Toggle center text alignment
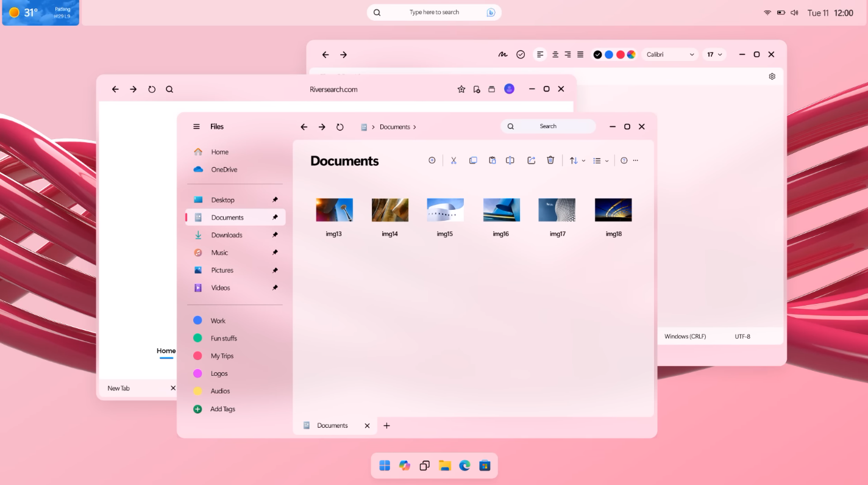The image size is (868, 485). click(x=555, y=55)
